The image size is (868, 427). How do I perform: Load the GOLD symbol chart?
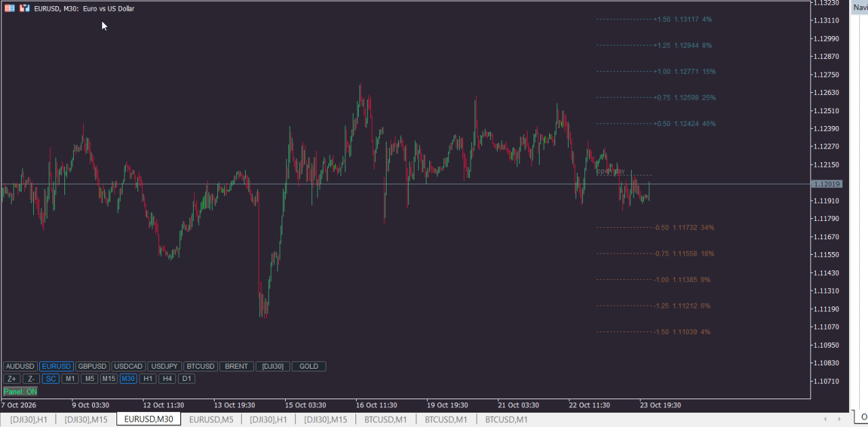point(309,367)
